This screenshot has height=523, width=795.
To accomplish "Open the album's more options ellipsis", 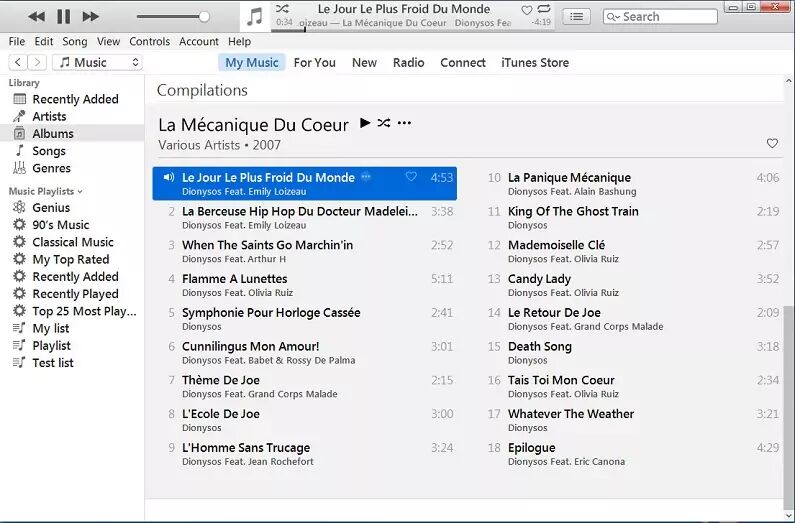I will 404,123.
